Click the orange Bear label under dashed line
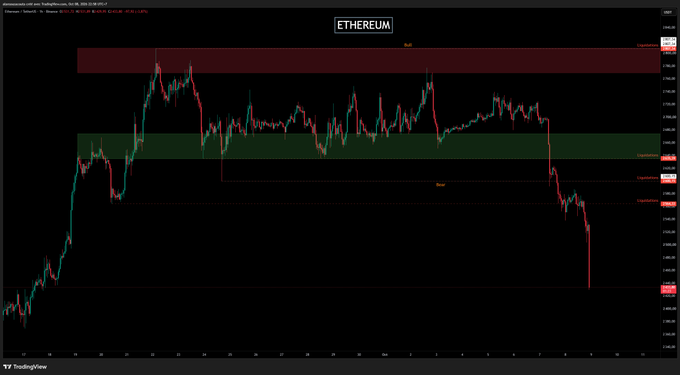 [441, 185]
